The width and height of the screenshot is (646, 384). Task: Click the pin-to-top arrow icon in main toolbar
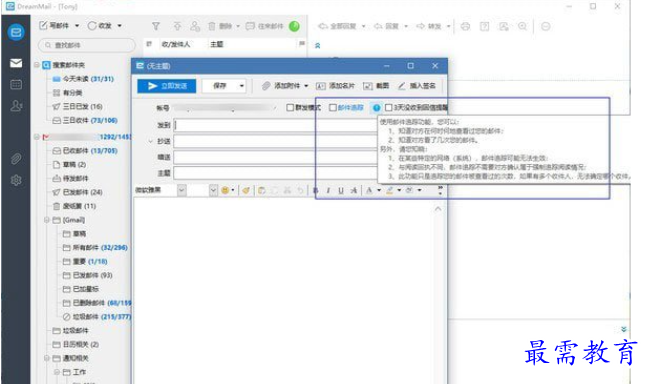coord(177,26)
